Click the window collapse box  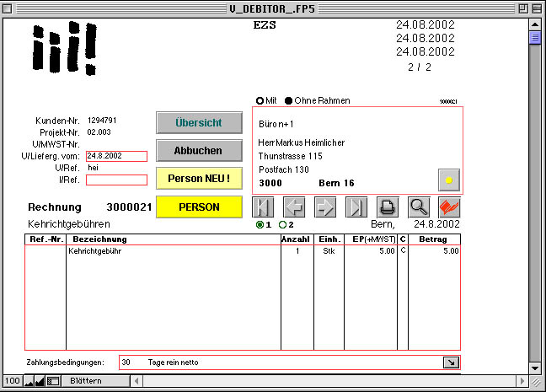pos(537,8)
